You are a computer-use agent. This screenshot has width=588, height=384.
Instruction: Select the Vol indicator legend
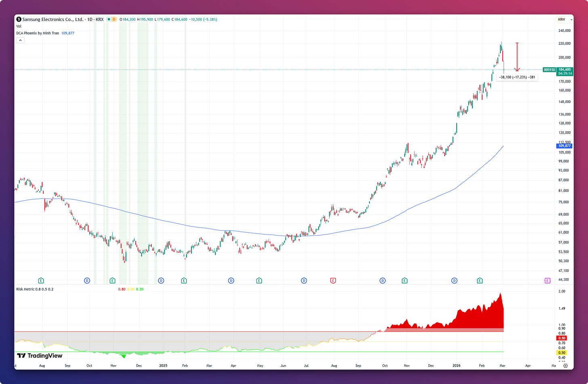(19, 26)
